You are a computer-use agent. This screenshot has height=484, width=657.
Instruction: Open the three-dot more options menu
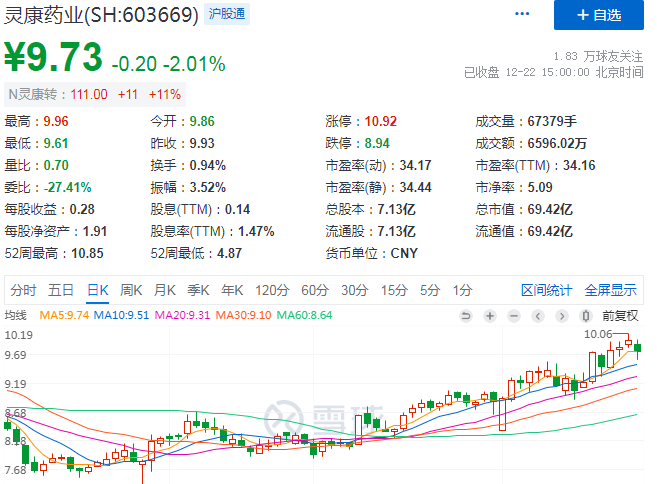coord(522,14)
